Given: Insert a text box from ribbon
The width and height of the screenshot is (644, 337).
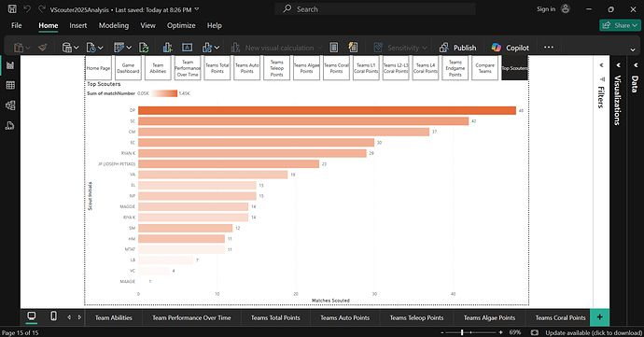Looking at the screenshot, I should (x=187, y=48).
